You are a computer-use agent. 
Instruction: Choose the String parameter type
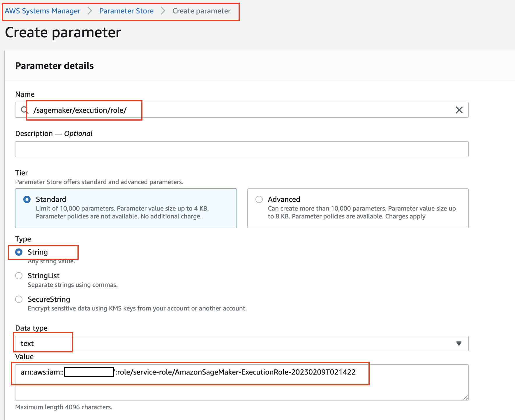pos(19,252)
